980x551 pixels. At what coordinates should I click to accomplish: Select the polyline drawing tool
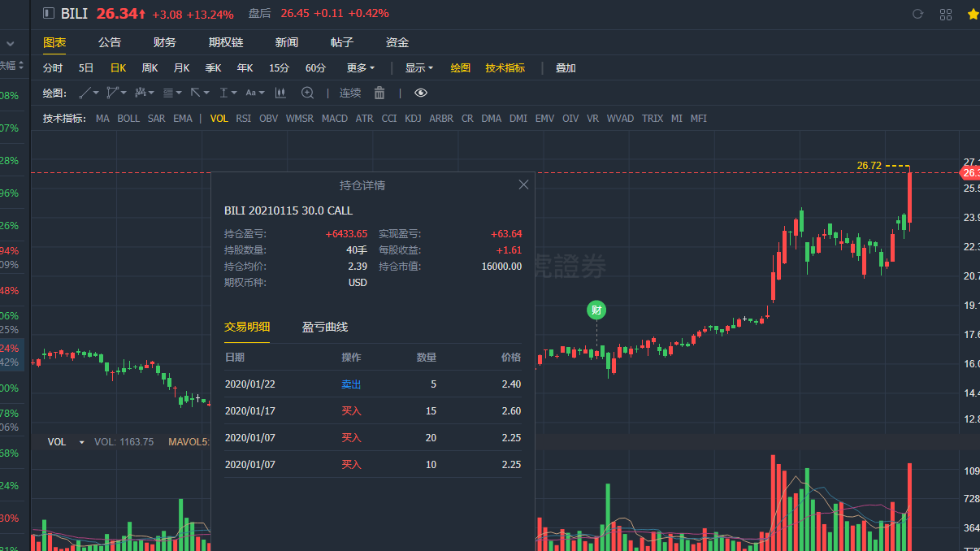coord(112,93)
